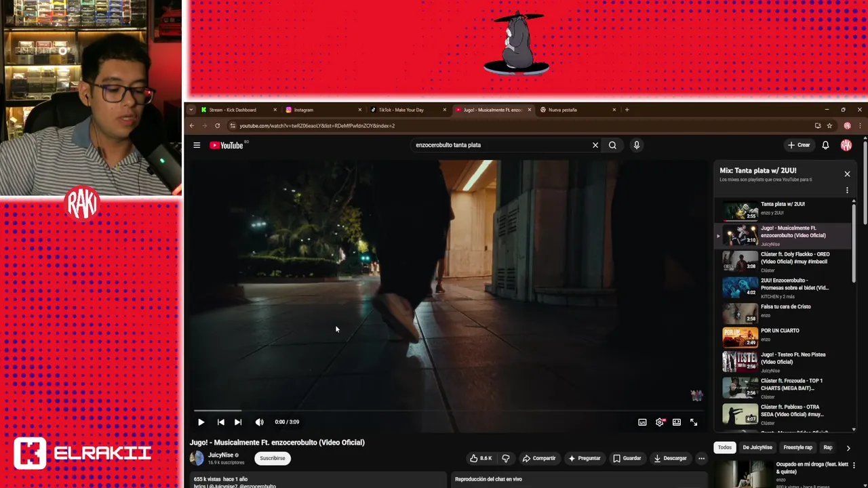Image resolution: width=868 pixels, height=488 pixels.
Task: Open options for Ocupado en mi droga
Action: 854,466
